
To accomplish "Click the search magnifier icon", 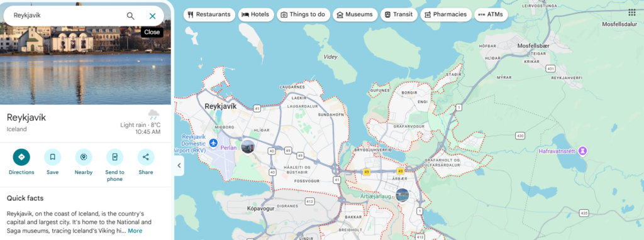I will point(130,16).
